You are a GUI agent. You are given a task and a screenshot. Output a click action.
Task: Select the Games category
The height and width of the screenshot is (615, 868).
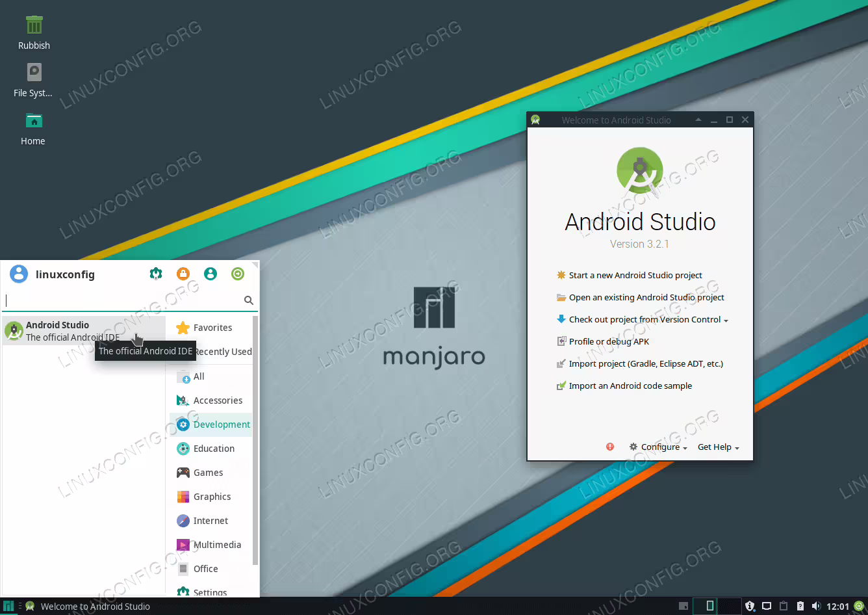pos(211,473)
